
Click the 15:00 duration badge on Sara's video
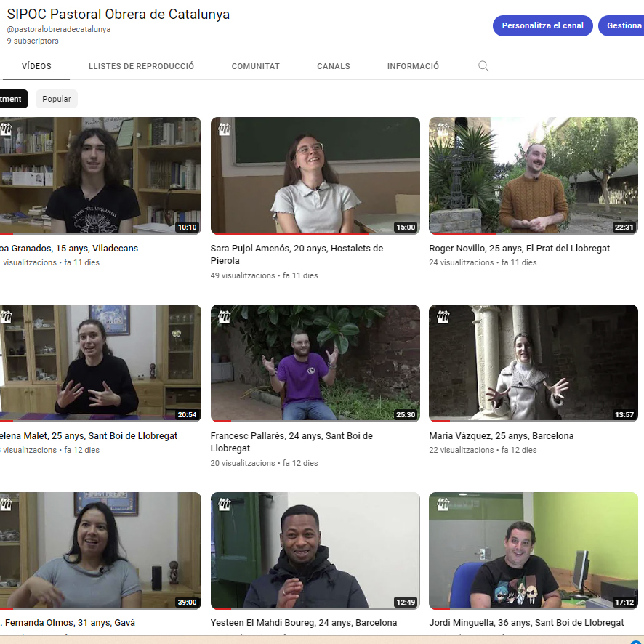coord(405,228)
